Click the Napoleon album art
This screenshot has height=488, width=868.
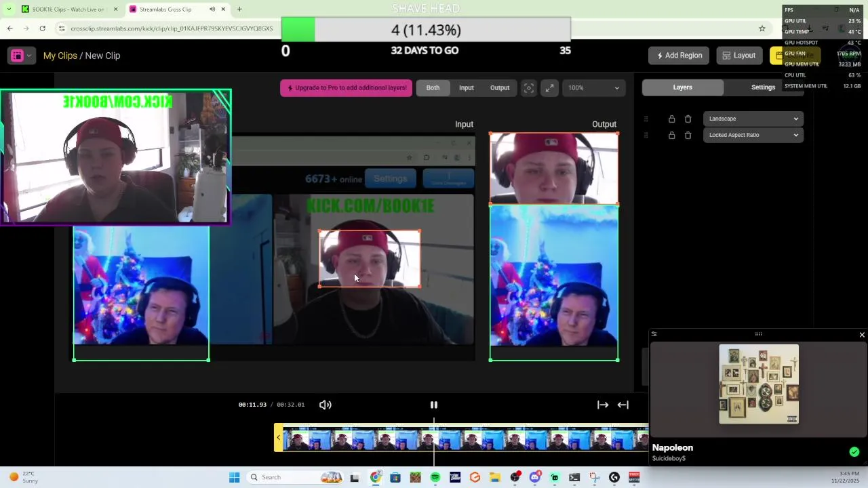click(x=759, y=384)
